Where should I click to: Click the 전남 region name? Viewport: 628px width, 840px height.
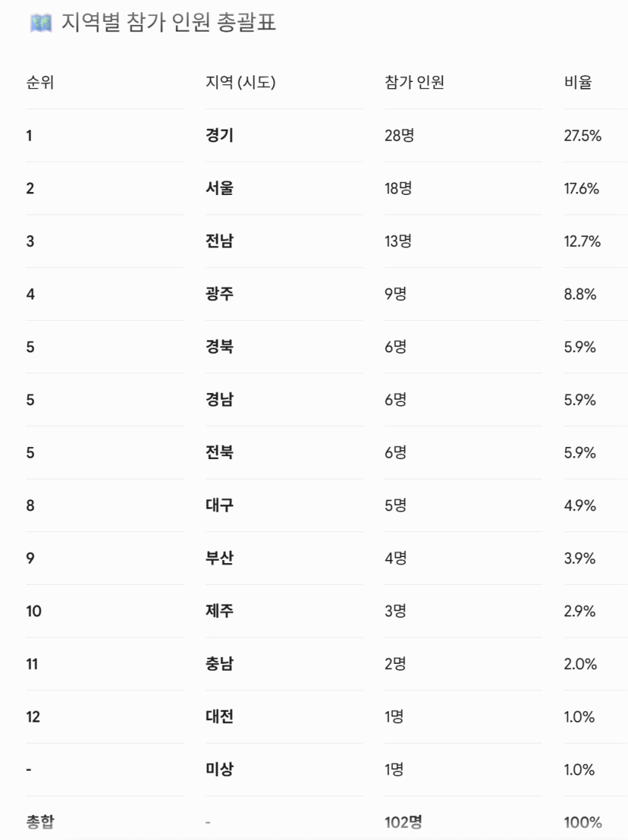tap(220, 241)
